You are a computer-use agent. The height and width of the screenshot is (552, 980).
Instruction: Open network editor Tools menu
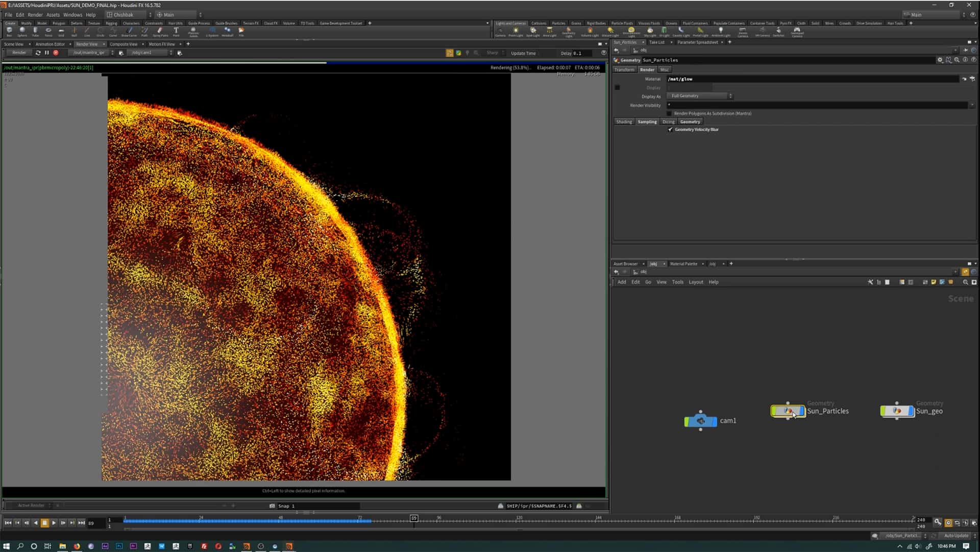click(677, 282)
